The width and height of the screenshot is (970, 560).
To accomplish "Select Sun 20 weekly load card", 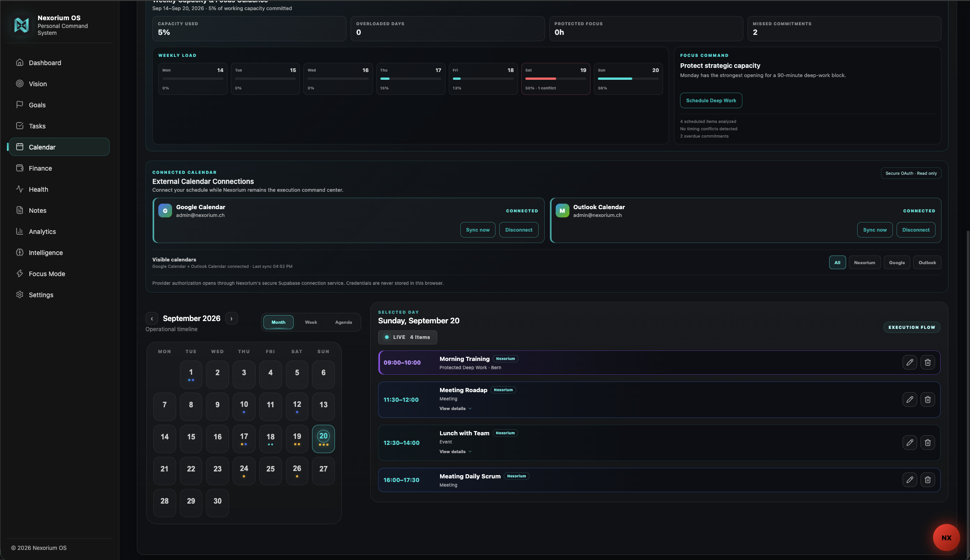I will click(x=628, y=79).
